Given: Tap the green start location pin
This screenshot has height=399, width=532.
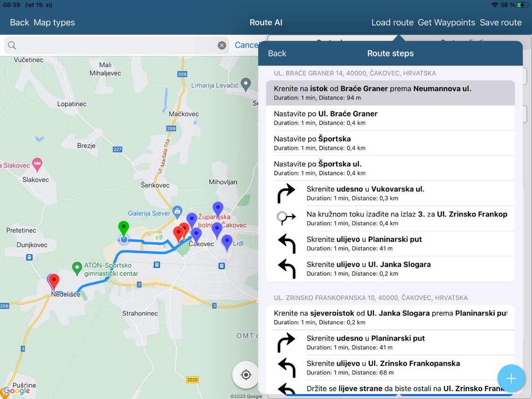Looking at the screenshot, I should click(x=124, y=228).
